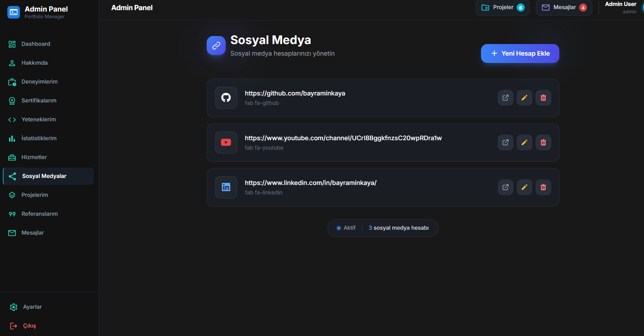Open the Yeteneklerim menu item
The height and width of the screenshot is (336, 644).
click(x=48, y=120)
